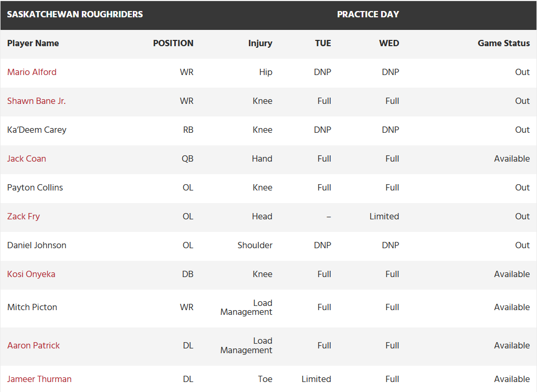537x392 pixels.
Task: Open Zack Fry's profile link
Action: pos(24,217)
